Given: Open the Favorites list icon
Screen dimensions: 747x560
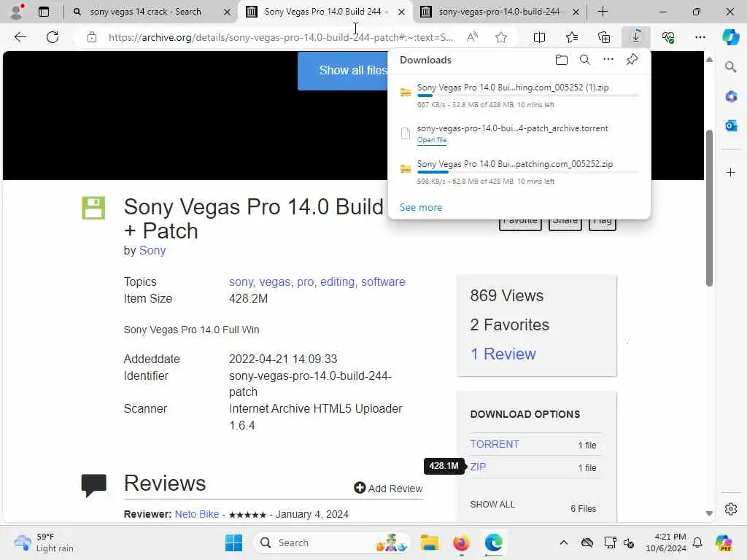Looking at the screenshot, I should pyautogui.click(x=572, y=37).
